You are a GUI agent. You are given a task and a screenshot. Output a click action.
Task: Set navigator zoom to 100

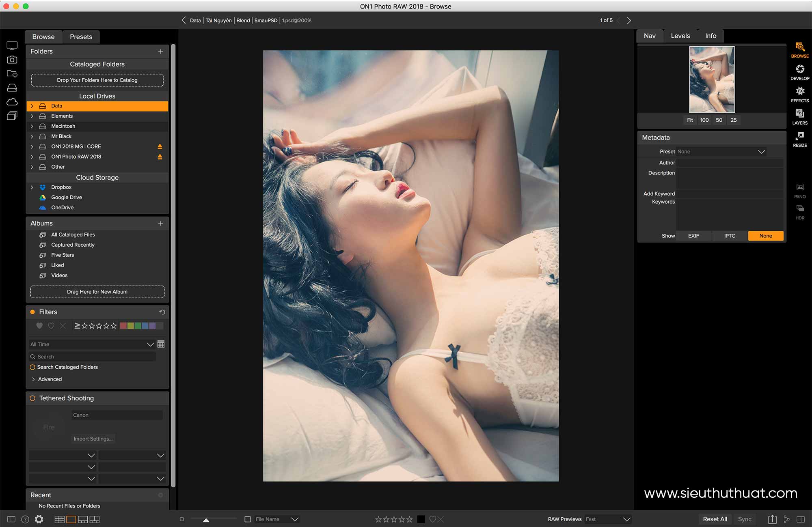coord(704,120)
